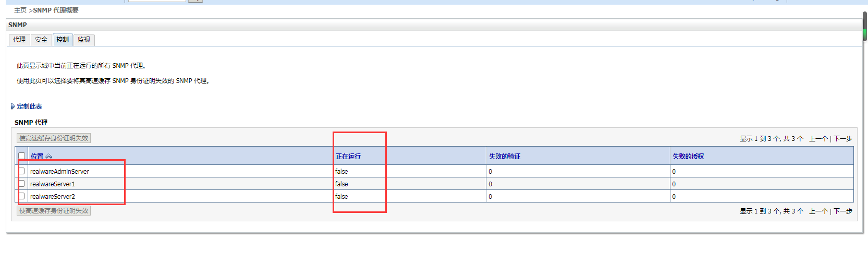
Task: Click the 失败的授权 column header
Action: click(688, 157)
